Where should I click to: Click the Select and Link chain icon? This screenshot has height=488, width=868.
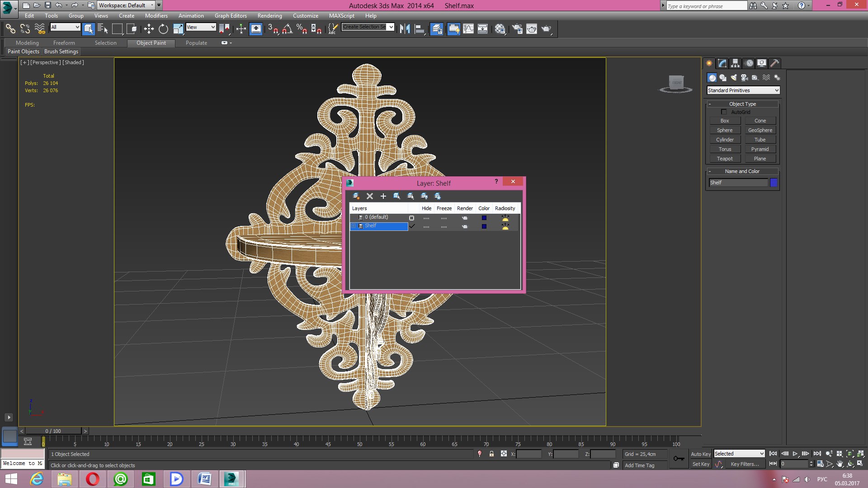(10, 29)
